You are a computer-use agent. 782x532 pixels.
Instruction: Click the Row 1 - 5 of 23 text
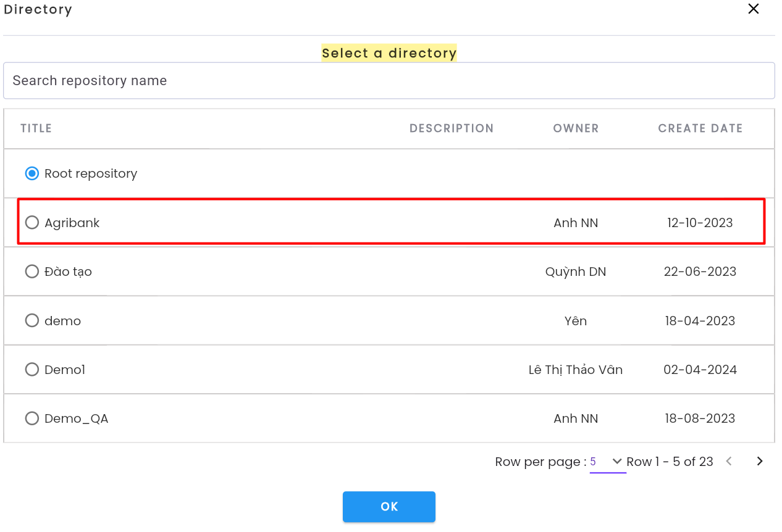click(670, 462)
